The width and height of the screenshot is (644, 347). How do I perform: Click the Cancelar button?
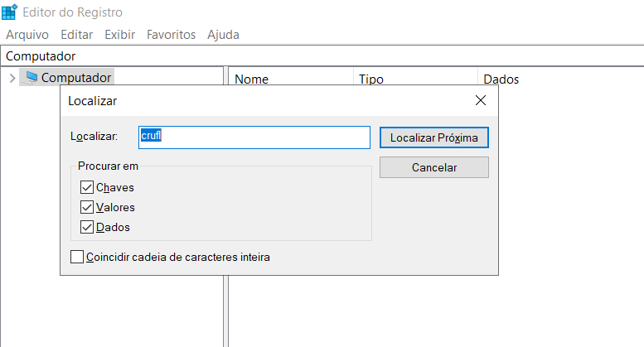click(433, 167)
